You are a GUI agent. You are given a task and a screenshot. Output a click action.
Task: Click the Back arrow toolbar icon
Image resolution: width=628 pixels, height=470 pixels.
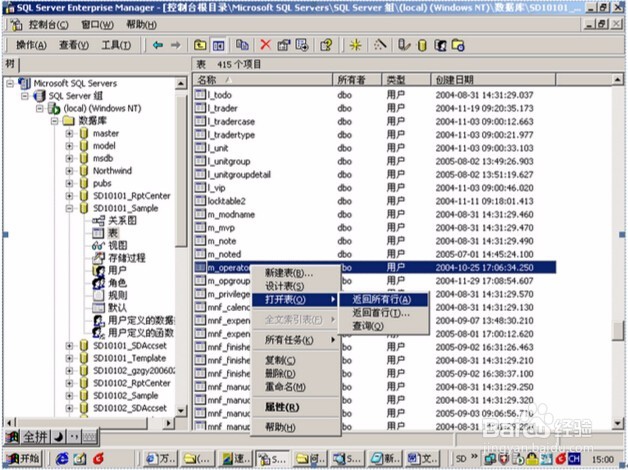(x=158, y=45)
